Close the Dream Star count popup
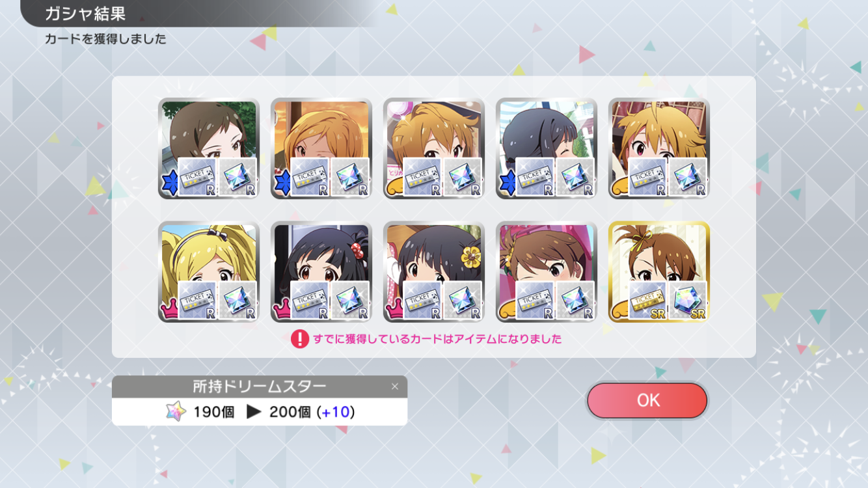Screen dimensions: 868x488 coord(394,386)
